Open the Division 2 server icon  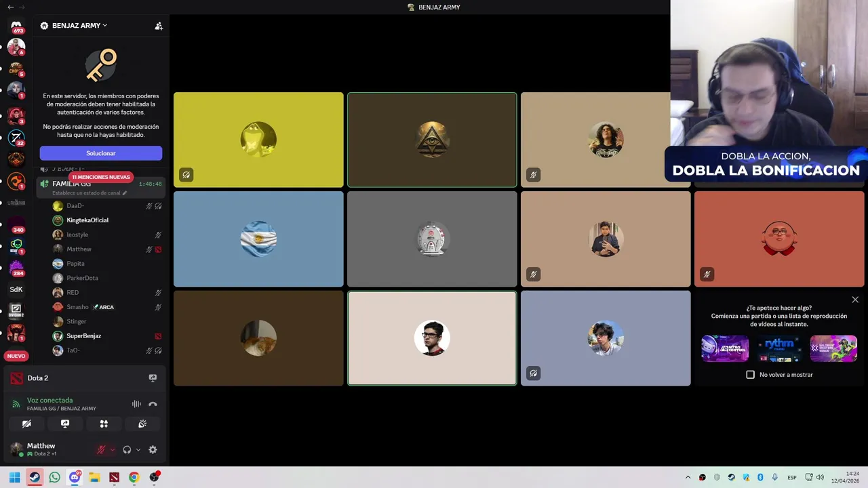pyautogui.click(x=16, y=311)
